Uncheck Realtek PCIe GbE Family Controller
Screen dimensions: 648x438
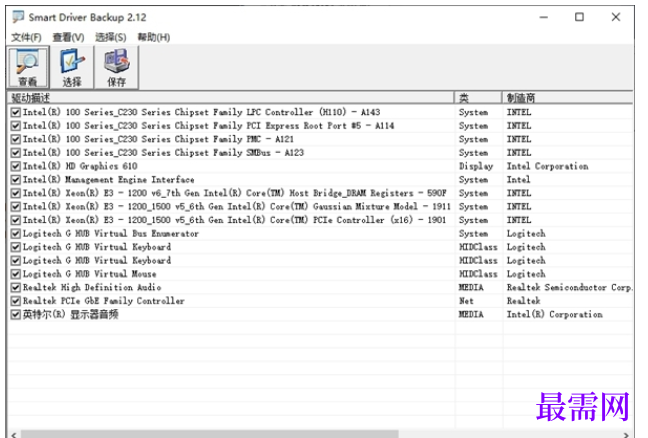pos(16,301)
